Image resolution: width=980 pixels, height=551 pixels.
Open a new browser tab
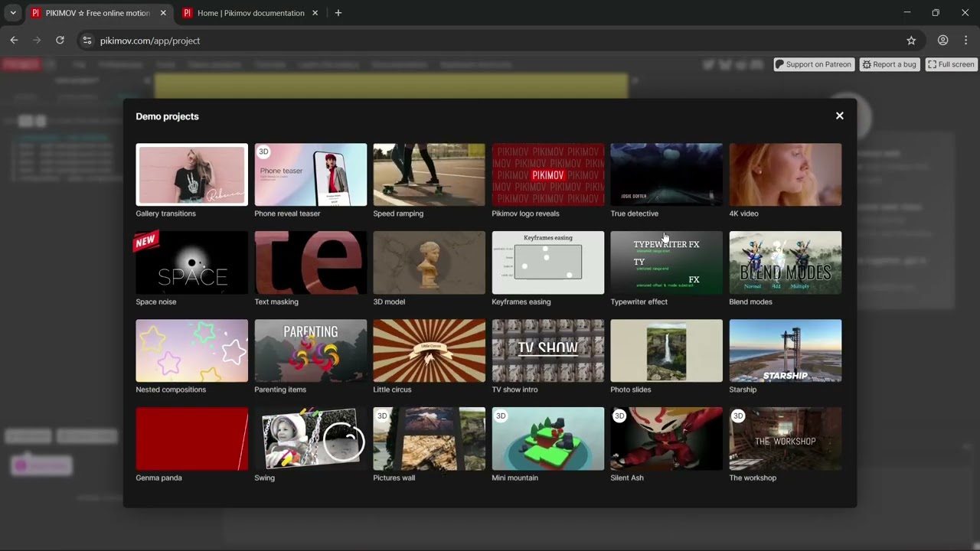pyautogui.click(x=338, y=13)
